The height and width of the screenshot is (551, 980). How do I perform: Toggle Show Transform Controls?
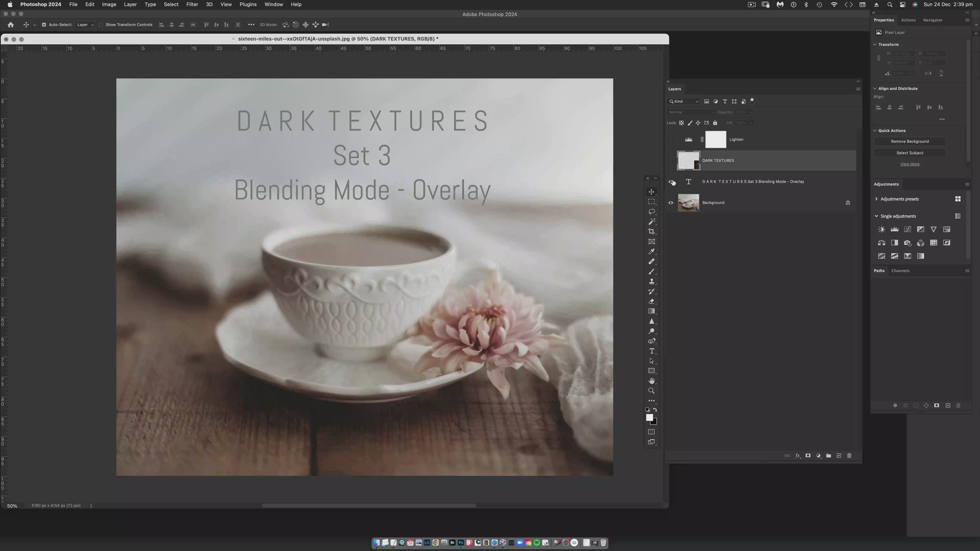coord(101,24)
